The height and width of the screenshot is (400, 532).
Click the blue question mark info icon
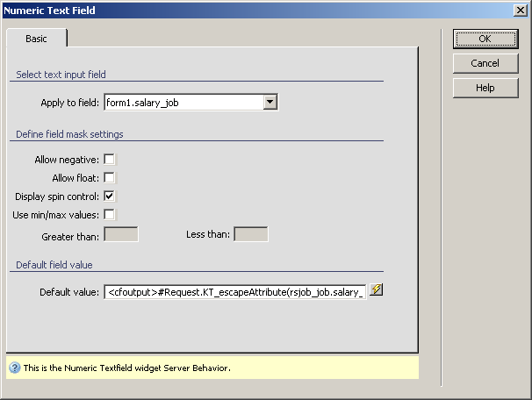[14, 368]
